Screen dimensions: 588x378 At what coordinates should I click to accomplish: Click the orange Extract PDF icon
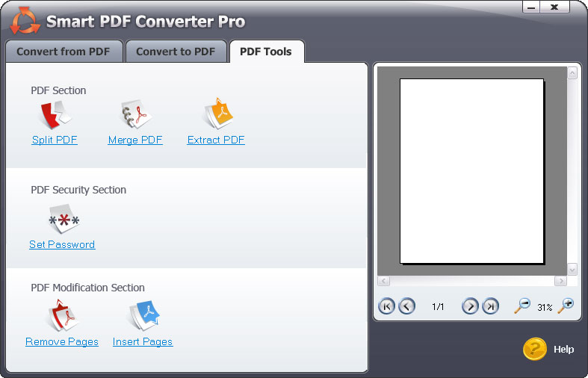coord(218,114)
